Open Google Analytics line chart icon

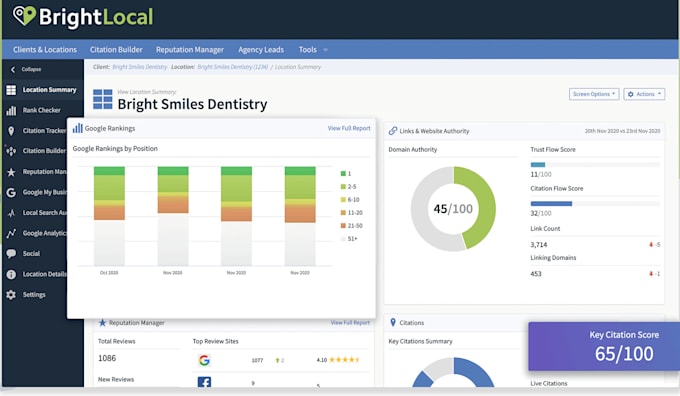pos(11,233)
